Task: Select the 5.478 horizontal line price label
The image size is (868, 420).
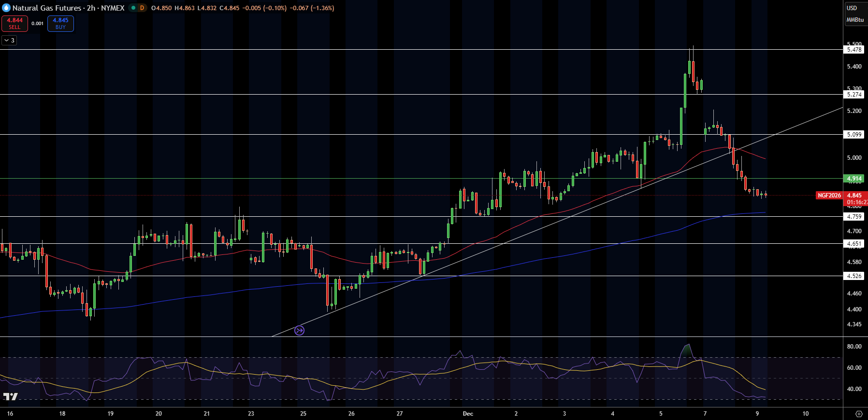Action: 854,50
